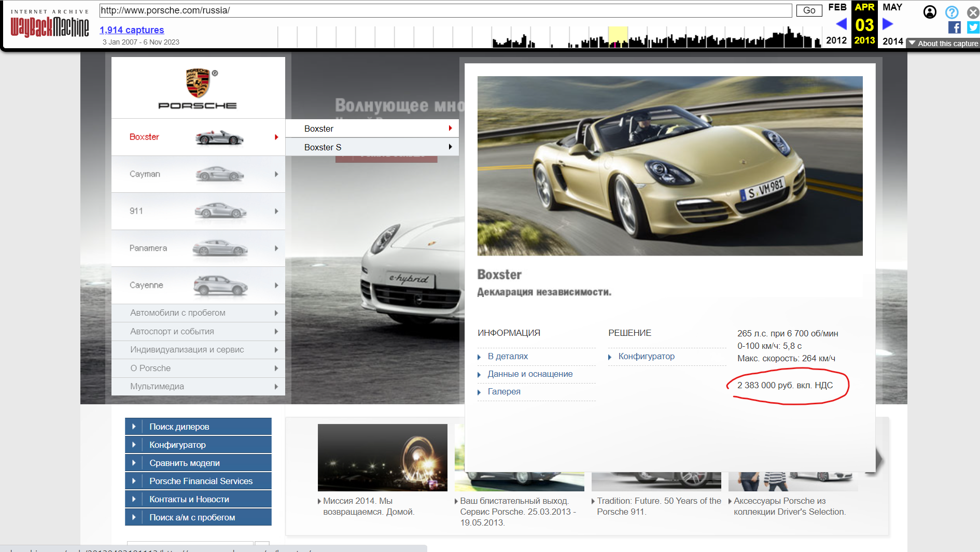Jump to 2012 capture year
Viewport: 980px width, 552px height.
(x=836, y=40)
